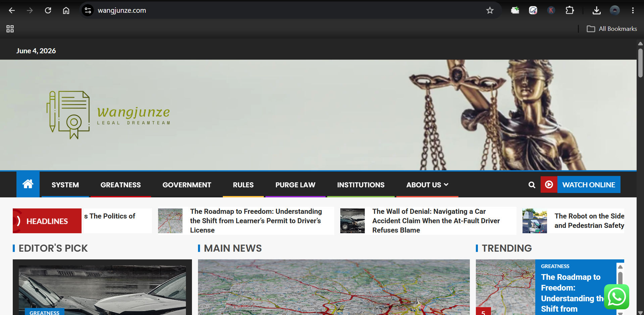Click the editor's pick car image
The image size is (644, 315).
coord(102,290)
